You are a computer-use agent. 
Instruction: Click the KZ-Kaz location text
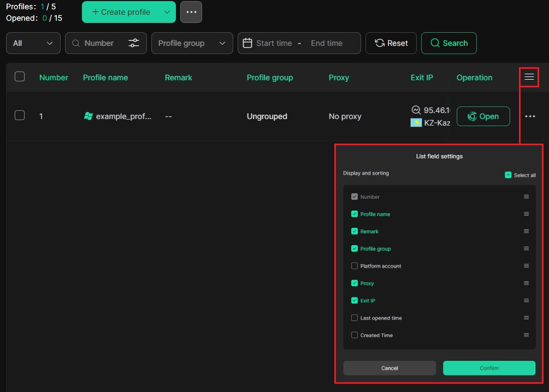coord(437,123)
